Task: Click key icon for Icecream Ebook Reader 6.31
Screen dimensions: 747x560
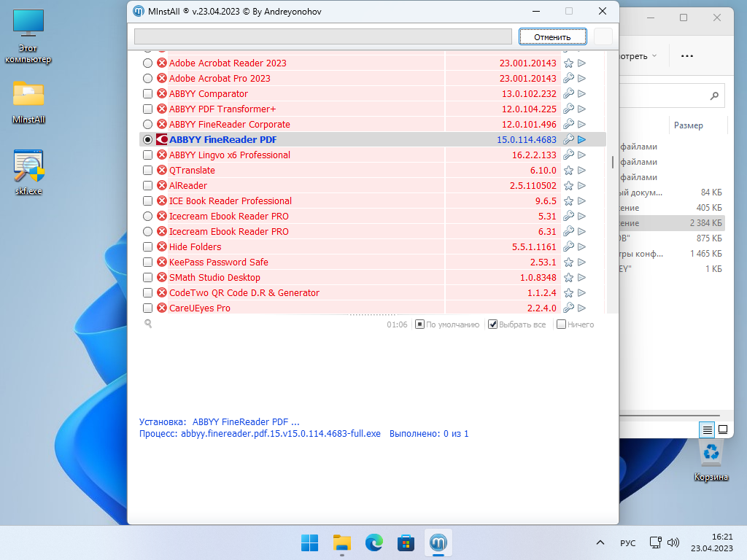Action: coord(568,231)
